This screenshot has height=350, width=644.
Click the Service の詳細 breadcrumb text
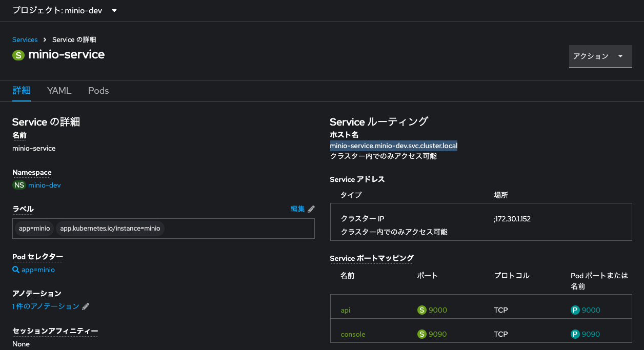click(74, 39)
